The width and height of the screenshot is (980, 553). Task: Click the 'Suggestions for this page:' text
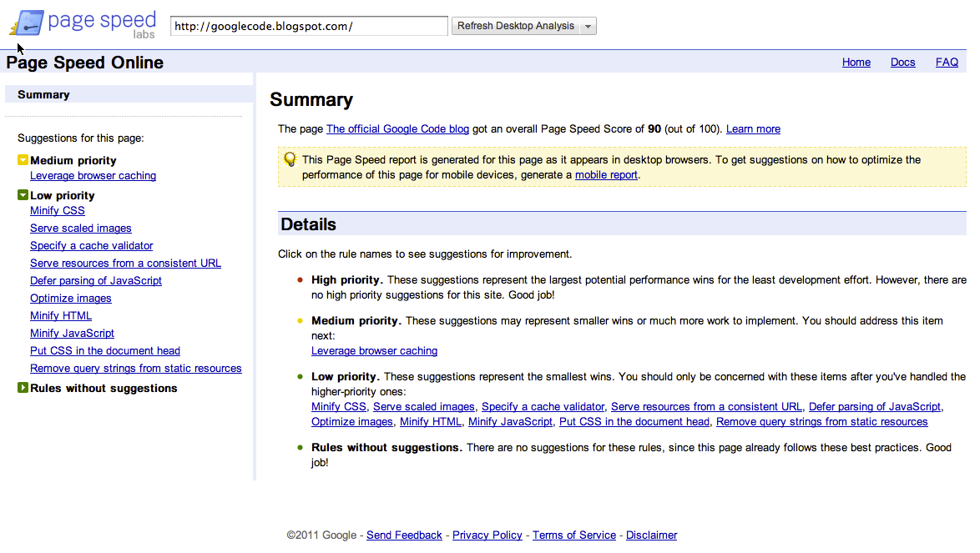(81, 138)
